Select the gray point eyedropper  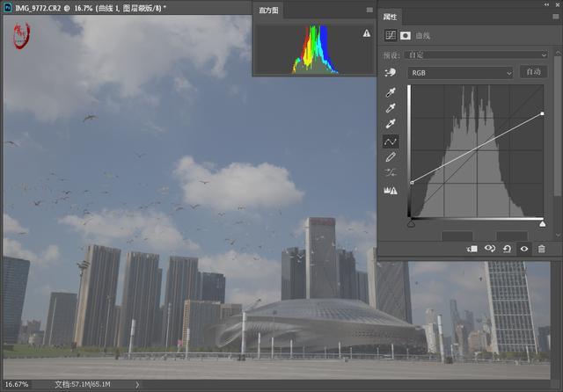[x=391, y=108]
